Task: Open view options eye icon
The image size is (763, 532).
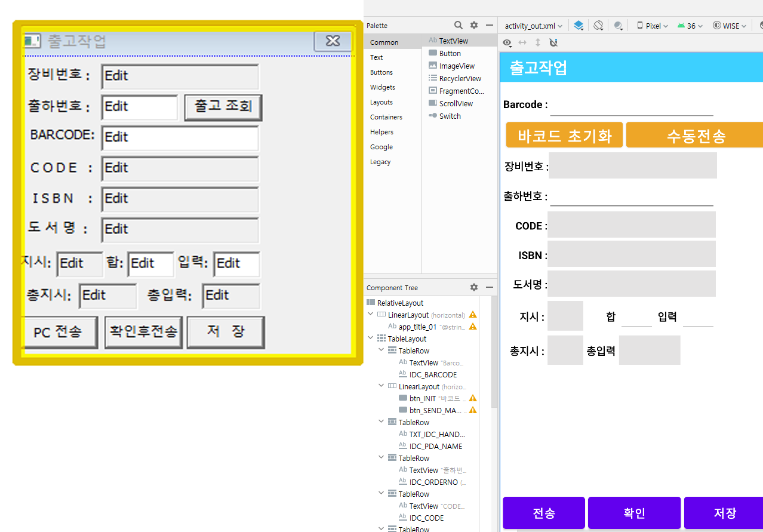Action: (x=507, y=42)
